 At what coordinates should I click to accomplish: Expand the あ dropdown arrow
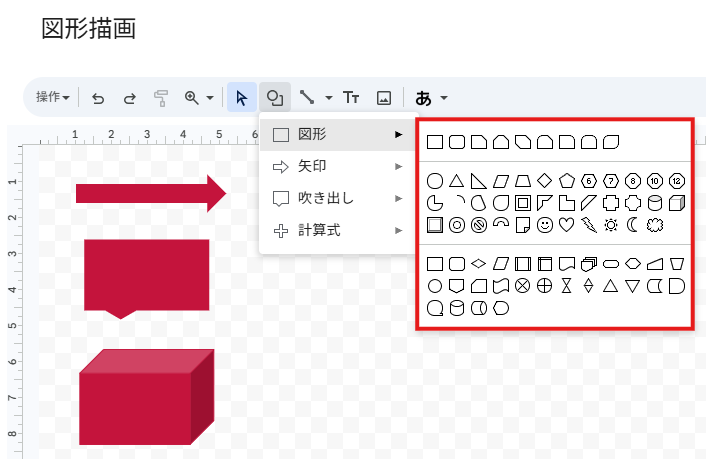tap(444, 98)
